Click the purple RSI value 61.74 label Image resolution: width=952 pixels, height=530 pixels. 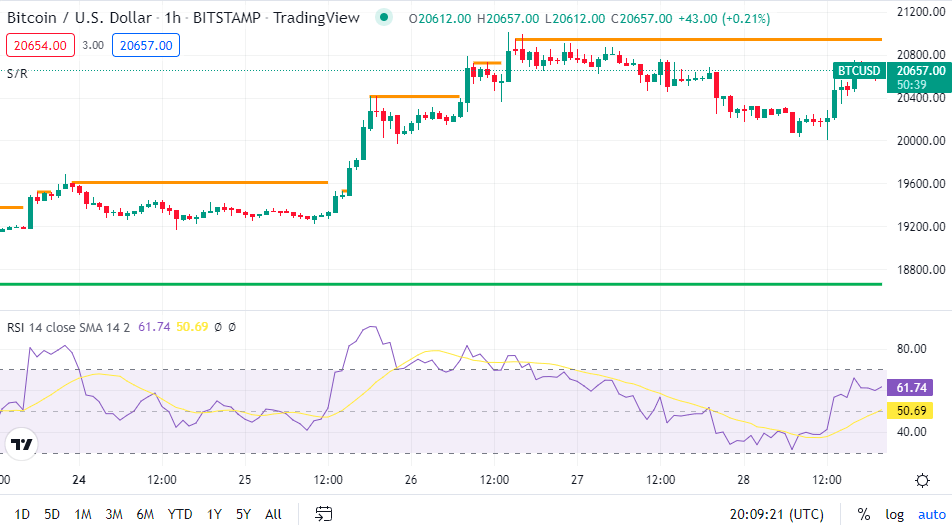coord(911,387)
